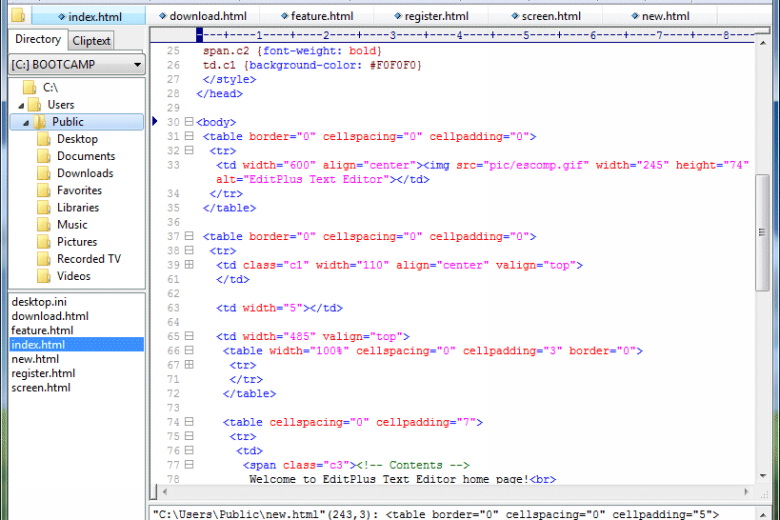Open the new.html document tab
The height and width of the screenshot is (520, 780).
pyautogui.click(x=660, y=16)
